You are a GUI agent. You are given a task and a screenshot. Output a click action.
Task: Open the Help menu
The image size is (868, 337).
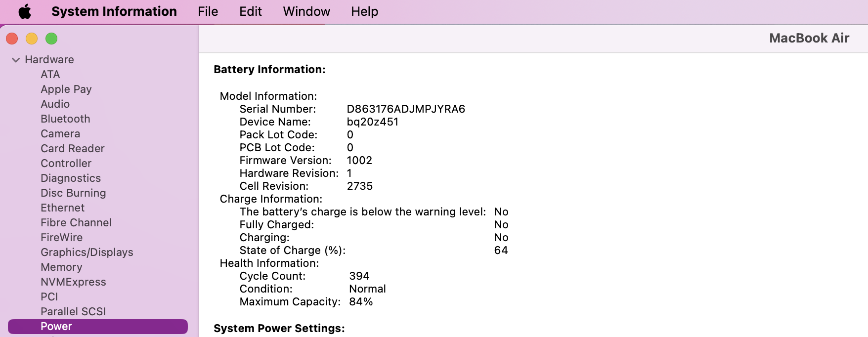click(364, 11)
